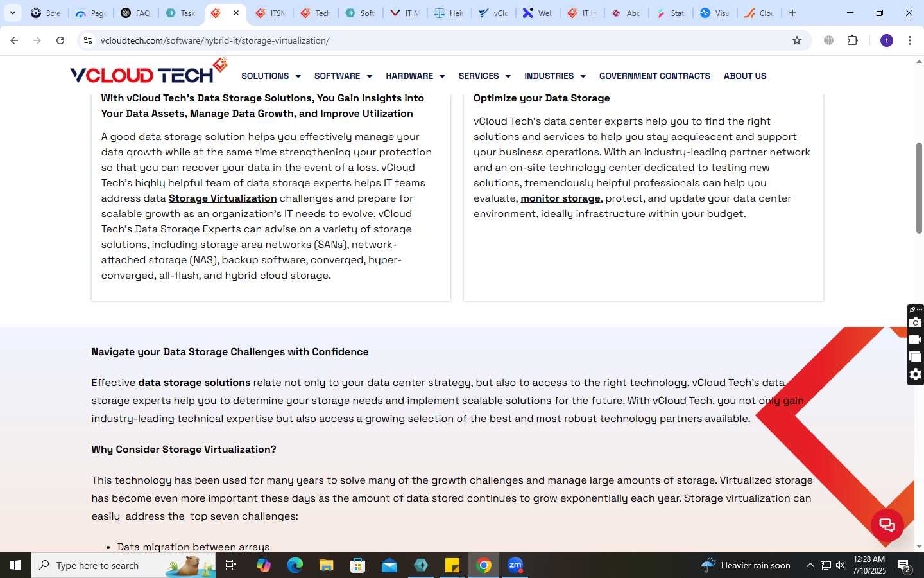Click 'Why Consider Storage Virtualization?' heading
This screenshot has height=578, width=924.
tap(184, 450)
